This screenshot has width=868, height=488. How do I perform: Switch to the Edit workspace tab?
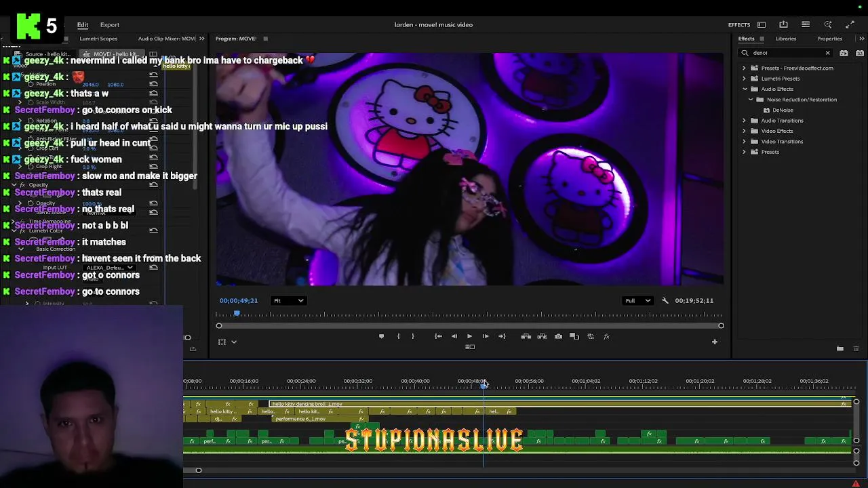pyautogui.click(x=82, y=25)
